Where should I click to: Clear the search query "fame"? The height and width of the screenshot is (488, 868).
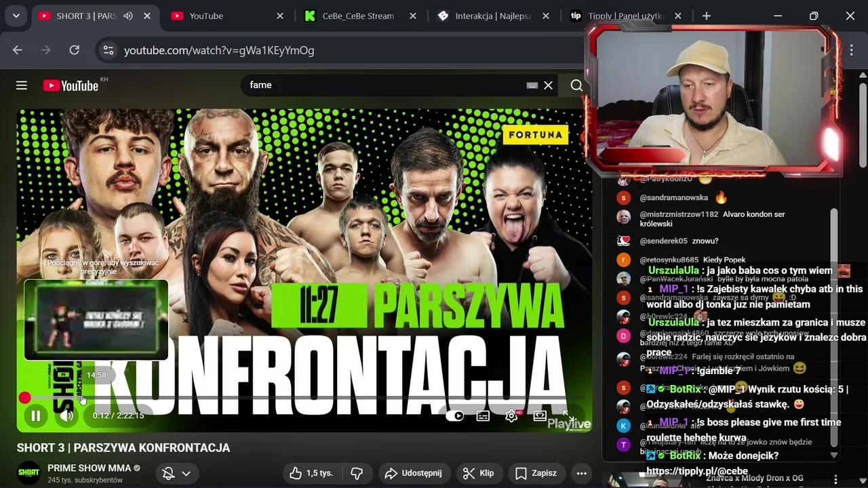(548, 85)
